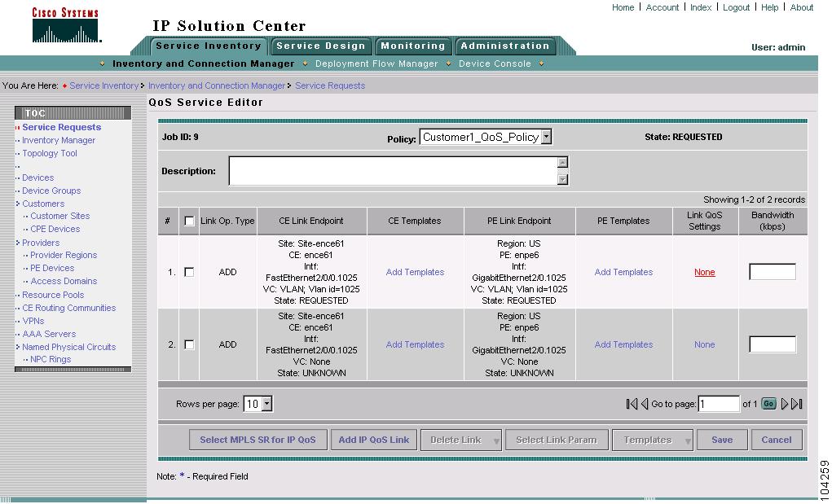Open the Help link
Screen dimensions: 832x504
coord(769,7)
